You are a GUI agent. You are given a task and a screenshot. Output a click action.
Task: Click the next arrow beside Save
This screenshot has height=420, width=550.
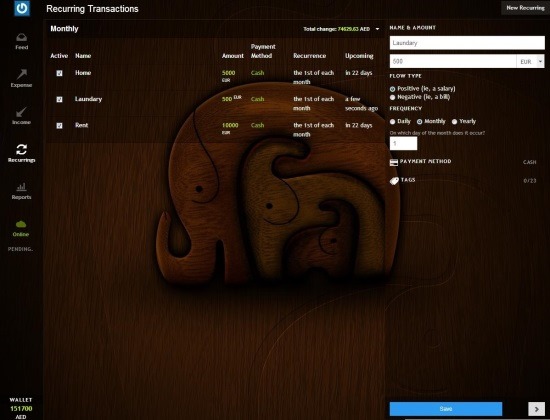(536, 409)
